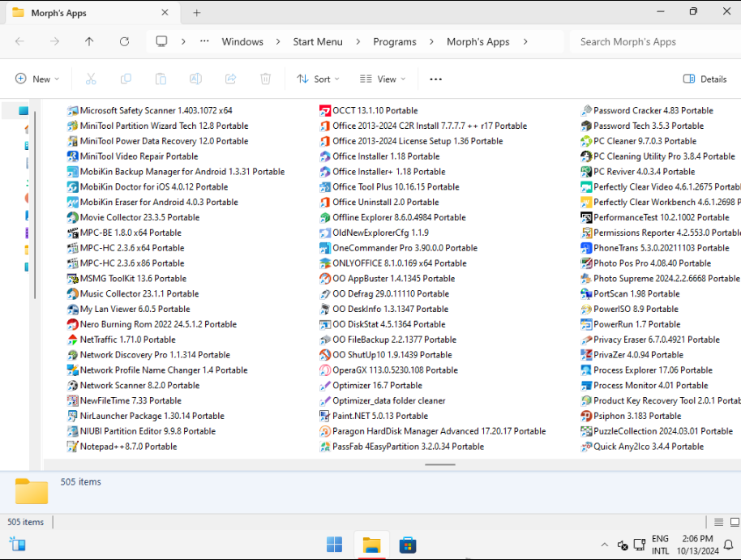Image resolution: width=741 pixels, height=560 pixels.
Task: Click the OperaGX icon
Action: pos(324,370)
